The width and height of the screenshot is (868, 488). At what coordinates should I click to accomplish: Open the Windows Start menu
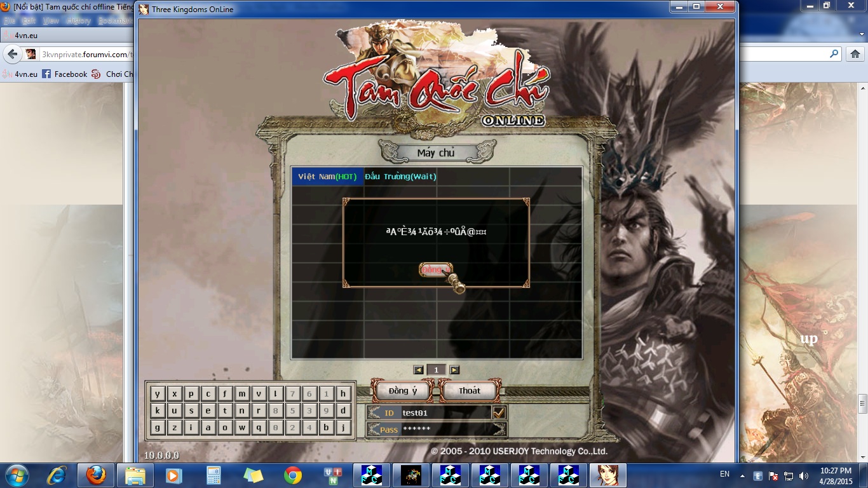(16, 475)
